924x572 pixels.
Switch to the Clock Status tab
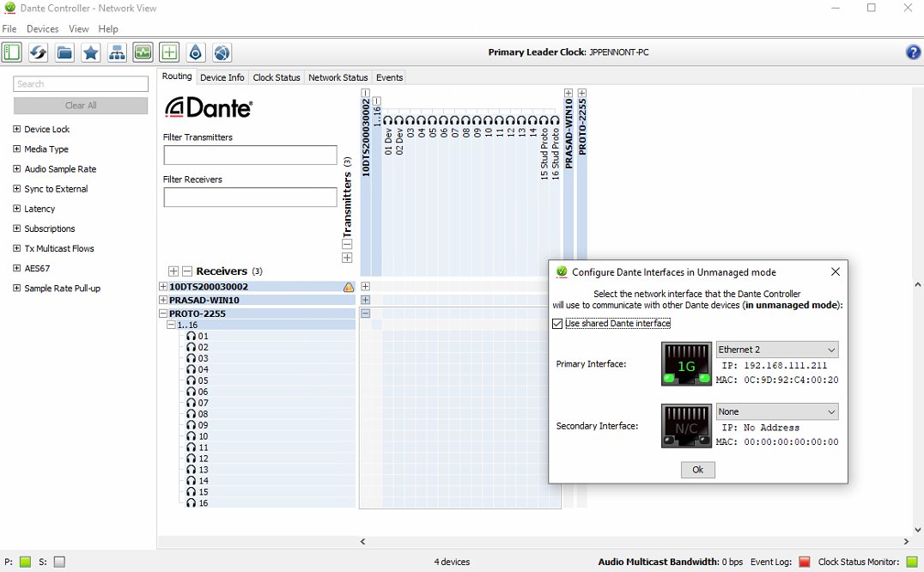(x=277, y=78)
